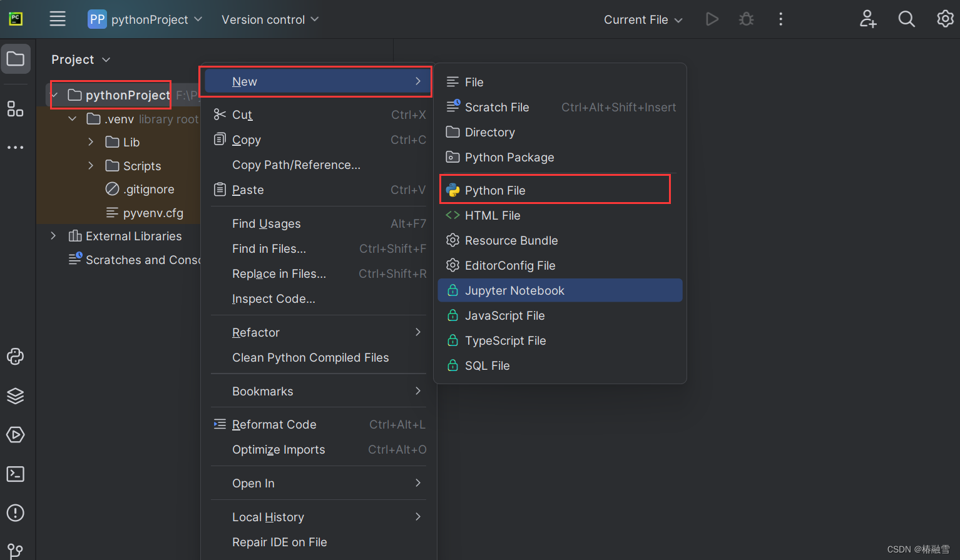Click the Cut scissors icon
This screenshot has height=560, width=960.
pyautogui.click(x=220, y=115)
